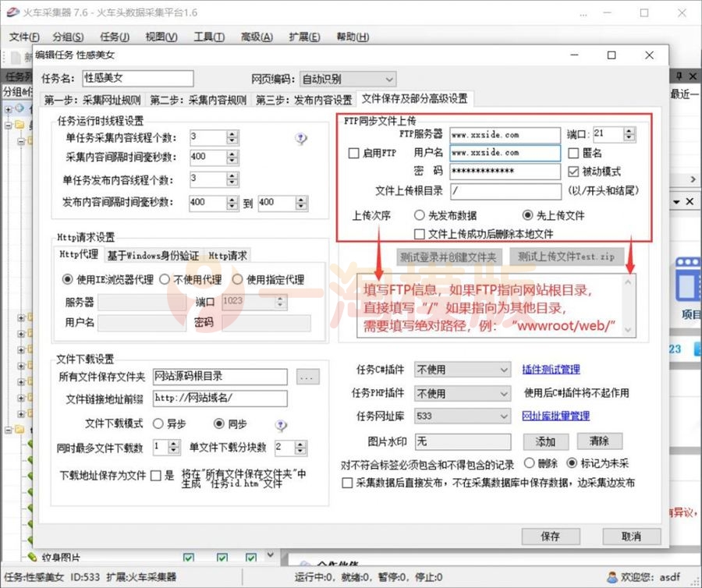Open the 视图(V) menu
This screenshot has height=588, width=702.
point(161,37)
